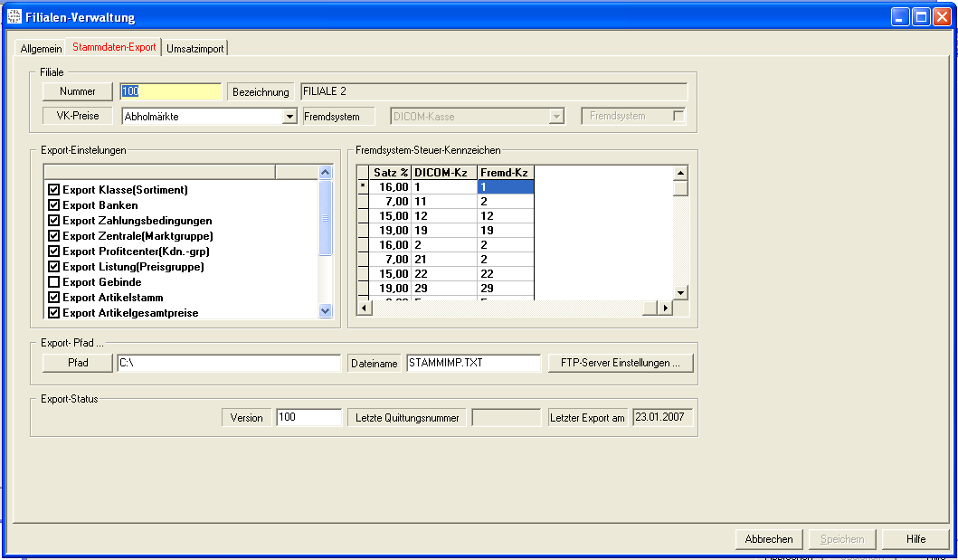Uncheck Export Klasse(Sortiment)
Viewport: 958px width, 560px height.
(53, 190)
